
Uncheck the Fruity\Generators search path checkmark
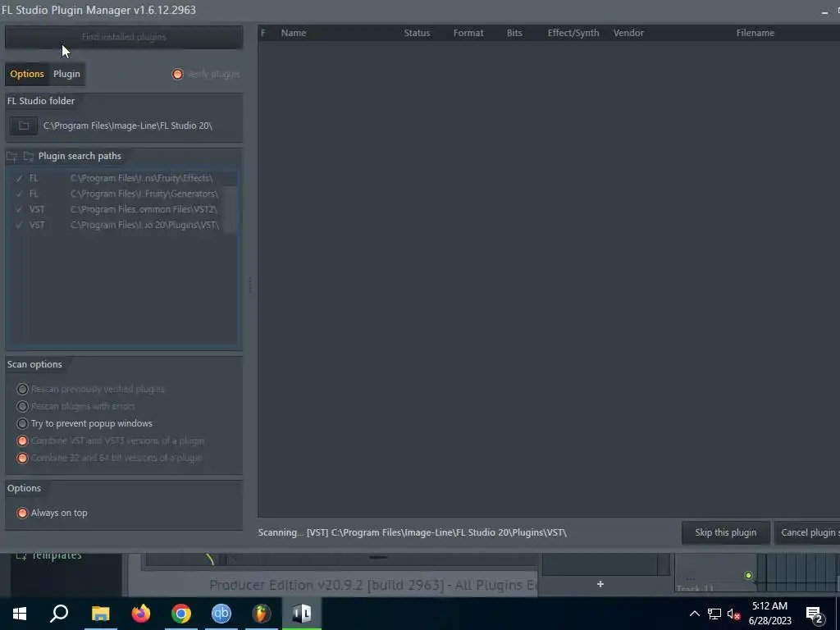click(20, 194)
